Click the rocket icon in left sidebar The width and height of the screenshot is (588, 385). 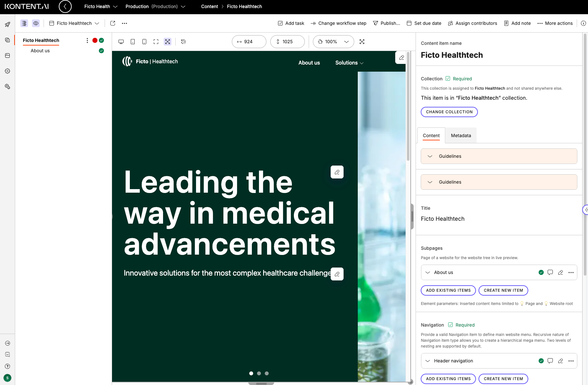pos(7,25)
